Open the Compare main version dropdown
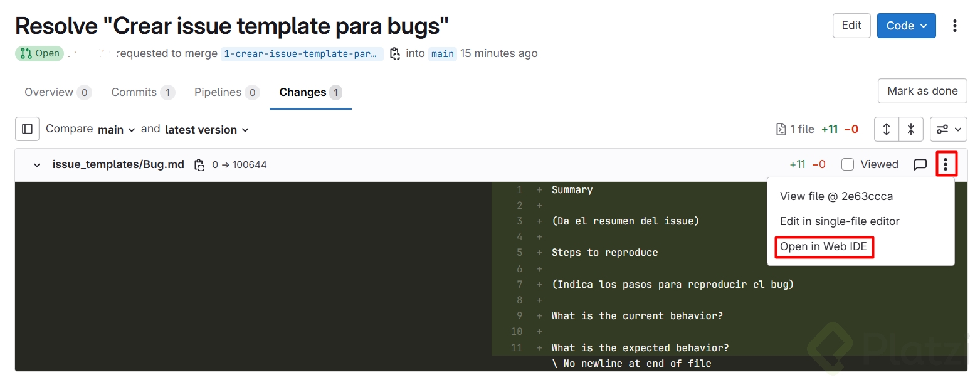This screenshot has height=380, width=980. 117,129
